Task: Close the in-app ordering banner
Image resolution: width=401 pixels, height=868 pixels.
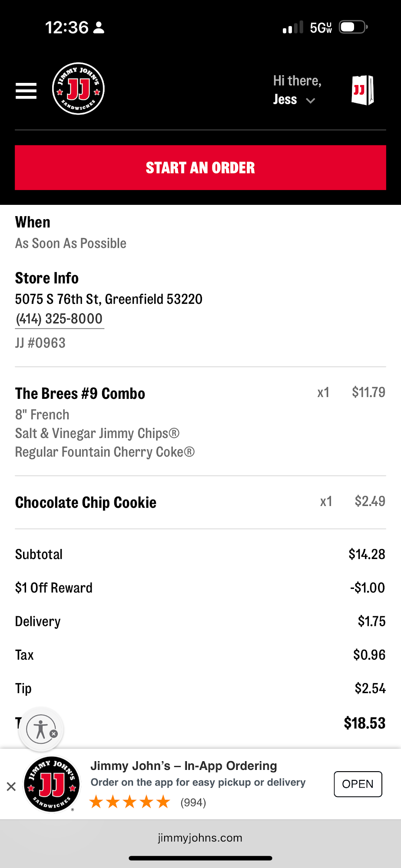Action: (11, 786)
